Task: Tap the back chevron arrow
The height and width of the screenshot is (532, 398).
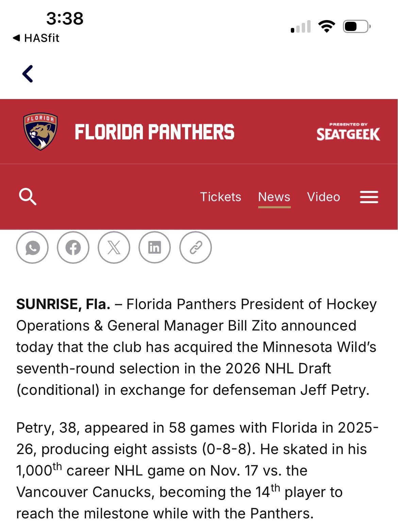Action: tap(28, 74)
